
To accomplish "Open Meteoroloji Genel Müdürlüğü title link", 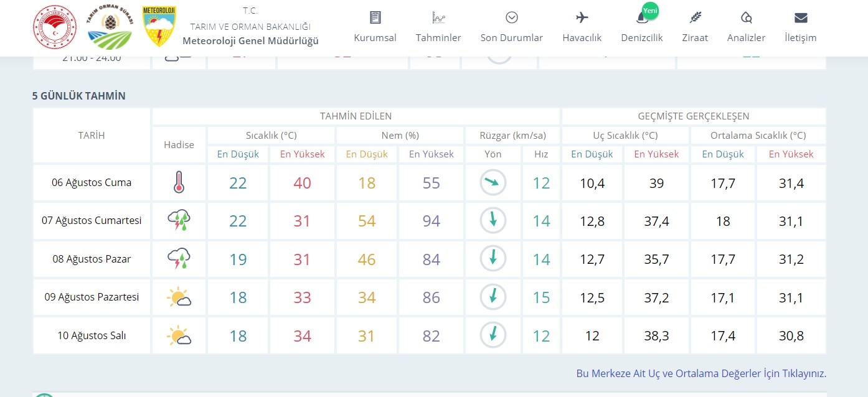I will (x=250, y=40).
